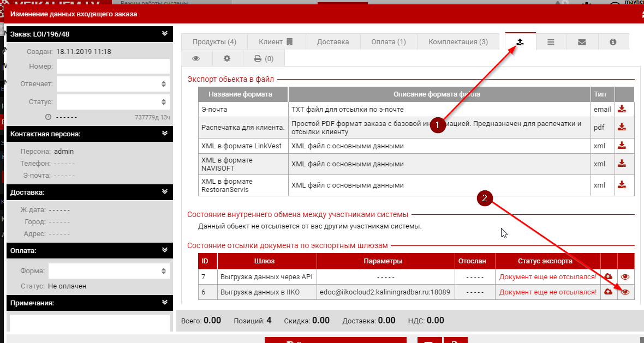Select the payment Форма dropdown

click(x=109, y=271)
